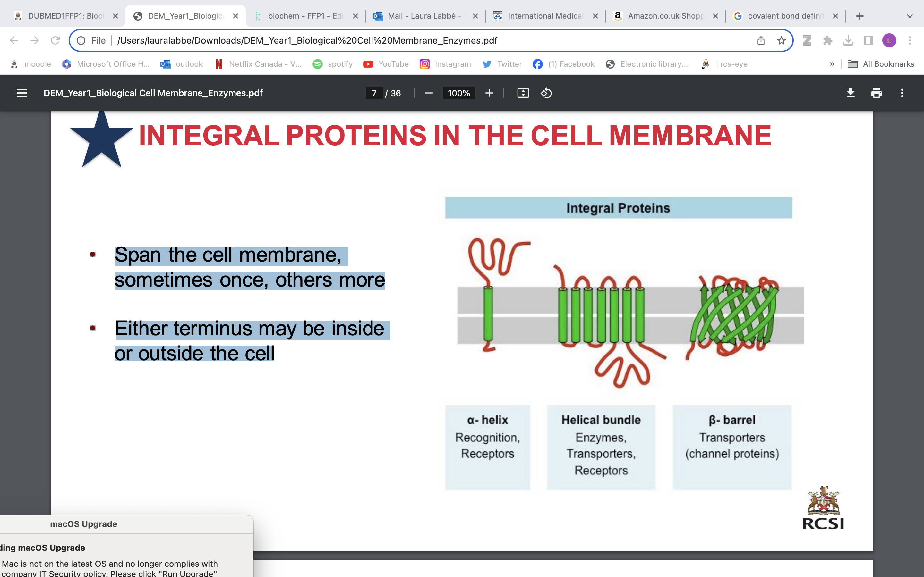Click the page number input field

374,93
